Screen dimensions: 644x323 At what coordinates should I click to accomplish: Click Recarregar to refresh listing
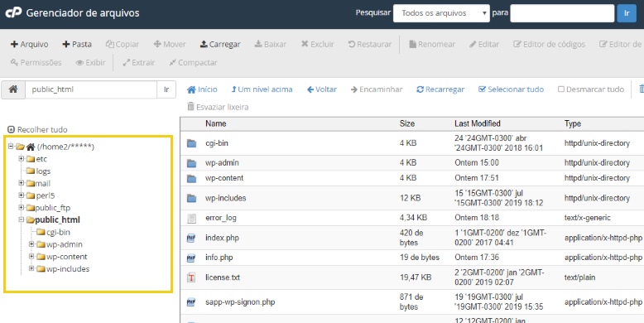[x=440, y=89]
